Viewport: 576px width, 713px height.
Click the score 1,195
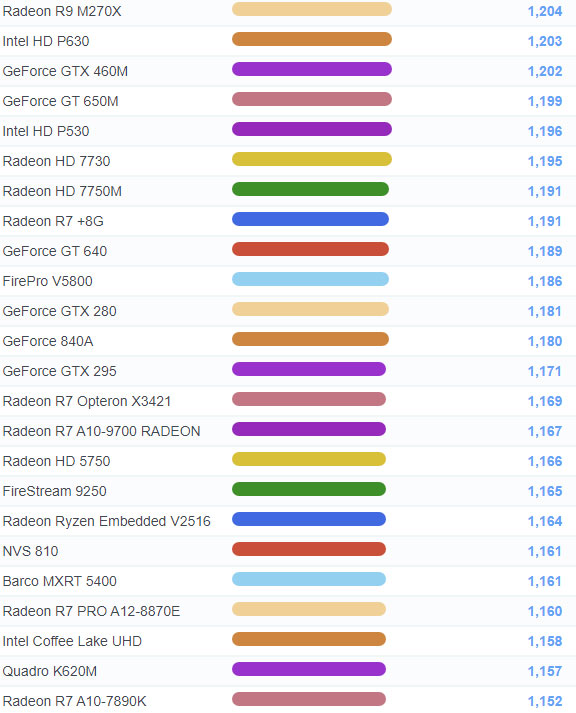(x=545, y=161)
